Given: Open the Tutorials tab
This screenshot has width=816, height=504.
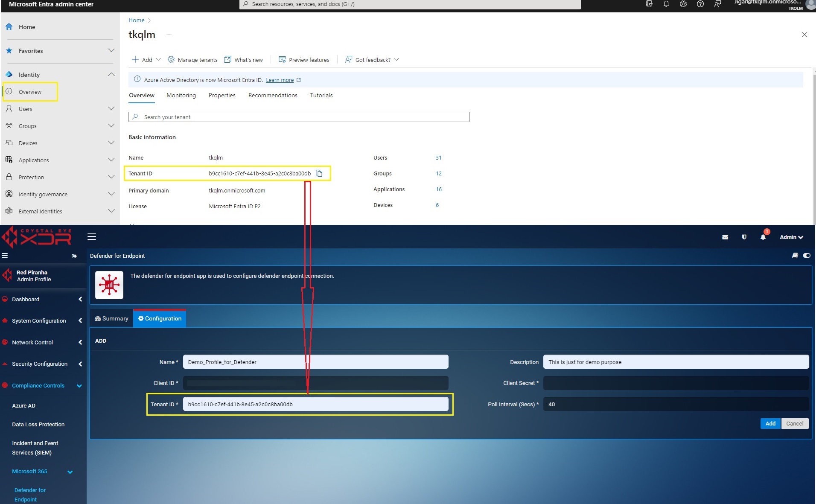Looking at the screenshot, I should (321, 95).
